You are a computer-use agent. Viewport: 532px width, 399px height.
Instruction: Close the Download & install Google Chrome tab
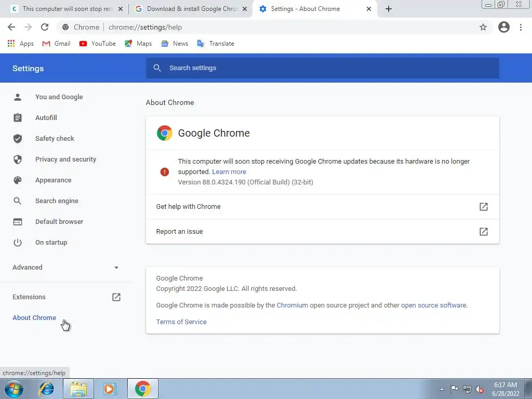245,9
